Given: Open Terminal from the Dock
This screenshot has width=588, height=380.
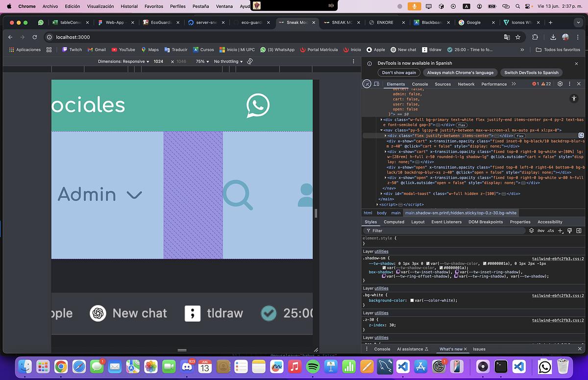Looking at the screenshot, I should (501, 366).
